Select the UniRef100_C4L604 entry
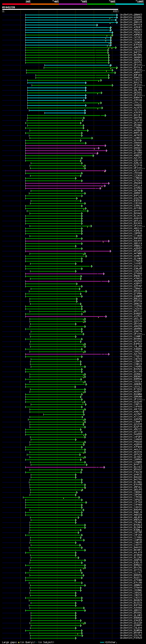Screen dimensions: 146x644 (x=131, y=628)
